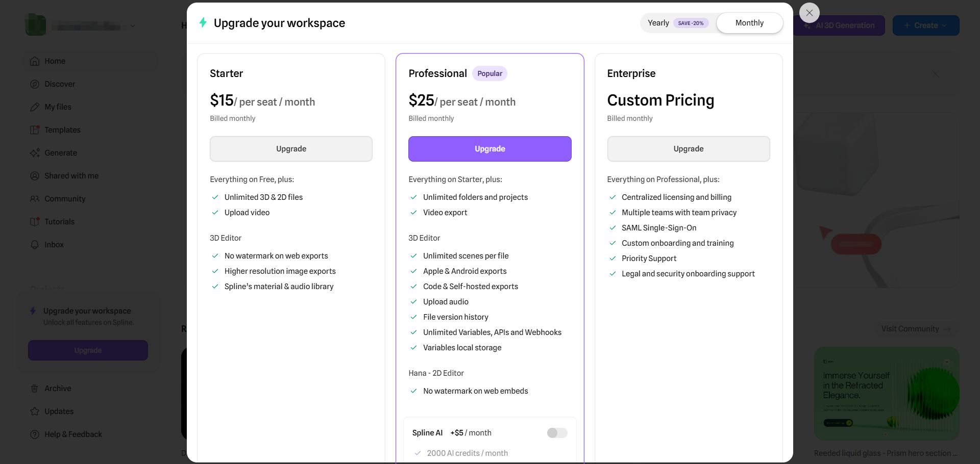Image resolution: width=980 pixels, height=464 pixels.
Task: Click the Discover compass icon
Action: coord(35,84)
